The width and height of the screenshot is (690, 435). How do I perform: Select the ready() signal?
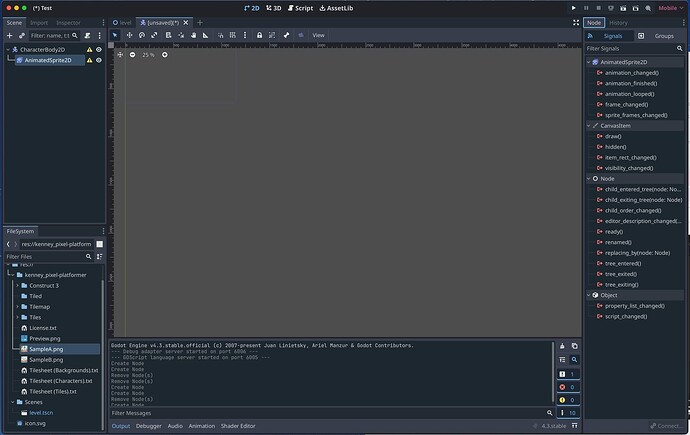click(x=614, y=232)
